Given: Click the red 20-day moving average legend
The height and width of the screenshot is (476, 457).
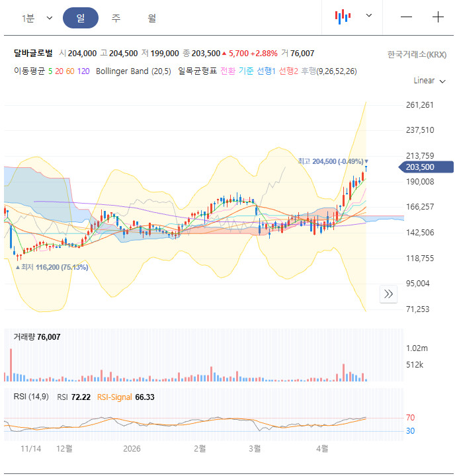Looking at the screenshot, I should pyautogui.click(x=60, y=71).
